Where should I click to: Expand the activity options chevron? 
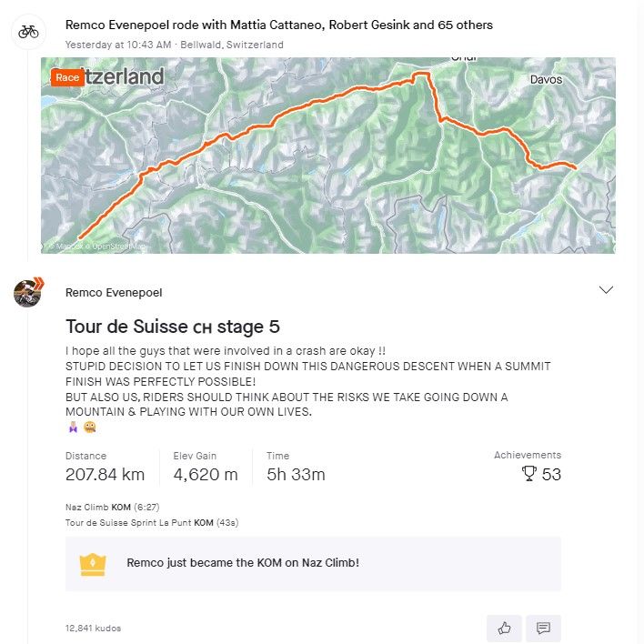(606, 290)
